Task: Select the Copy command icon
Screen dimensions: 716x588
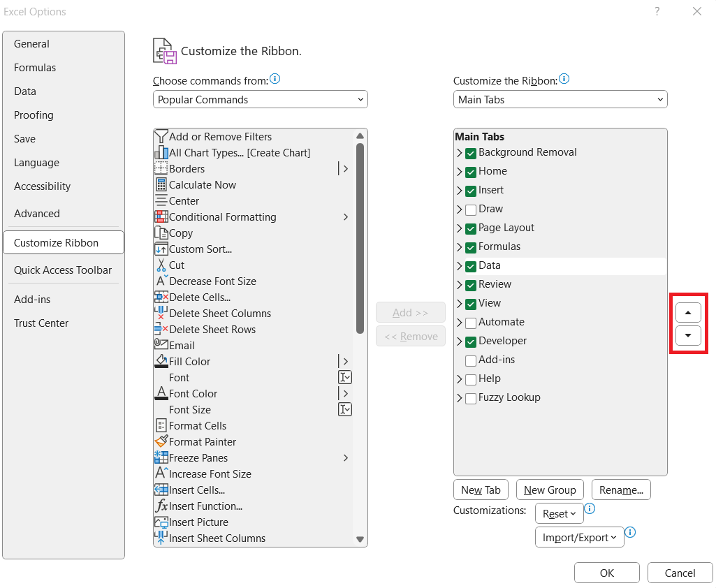Action: (x=161, y=233)
